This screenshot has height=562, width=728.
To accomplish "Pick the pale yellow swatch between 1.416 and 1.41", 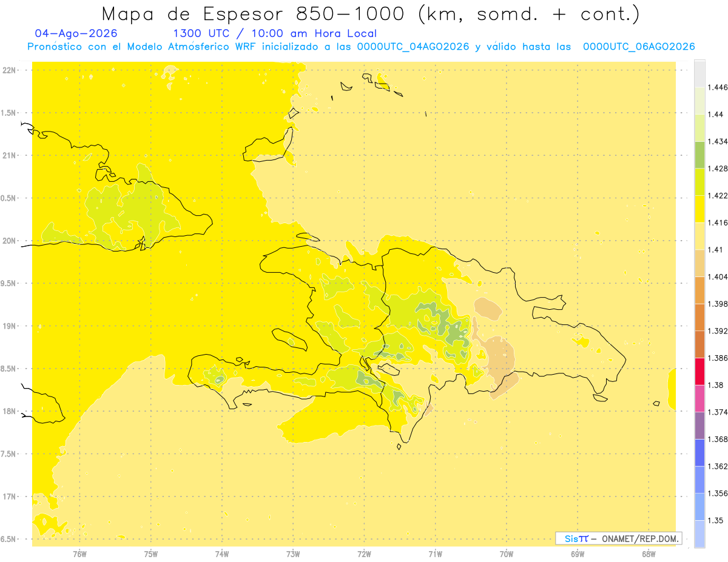I will [x=699, y=236].
